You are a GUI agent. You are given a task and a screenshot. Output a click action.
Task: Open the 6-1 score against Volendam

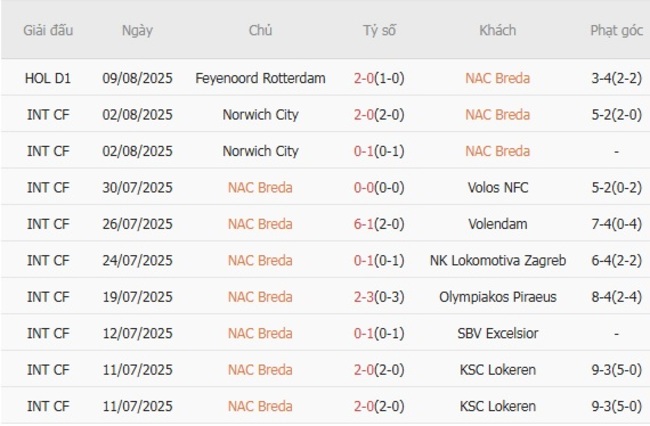pyautogui.click(x=365, y=224)
